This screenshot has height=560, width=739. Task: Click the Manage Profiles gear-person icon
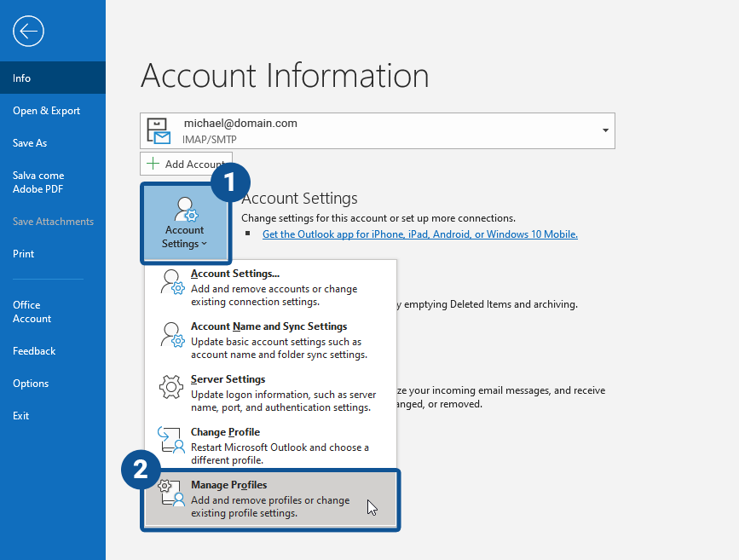[170, 493]
